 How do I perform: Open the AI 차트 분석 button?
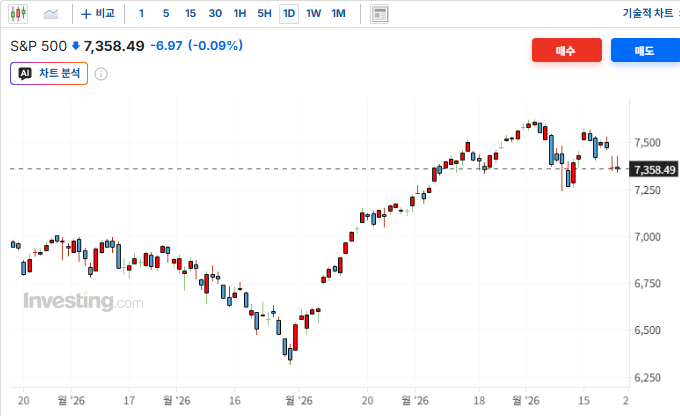click(x=49, y=73)
